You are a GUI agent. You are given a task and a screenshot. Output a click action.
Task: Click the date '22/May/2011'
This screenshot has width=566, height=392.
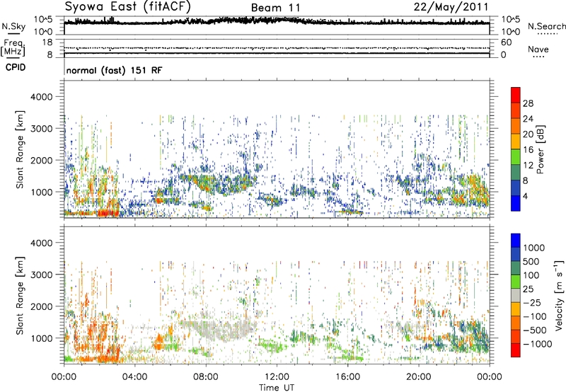[451, 6]
